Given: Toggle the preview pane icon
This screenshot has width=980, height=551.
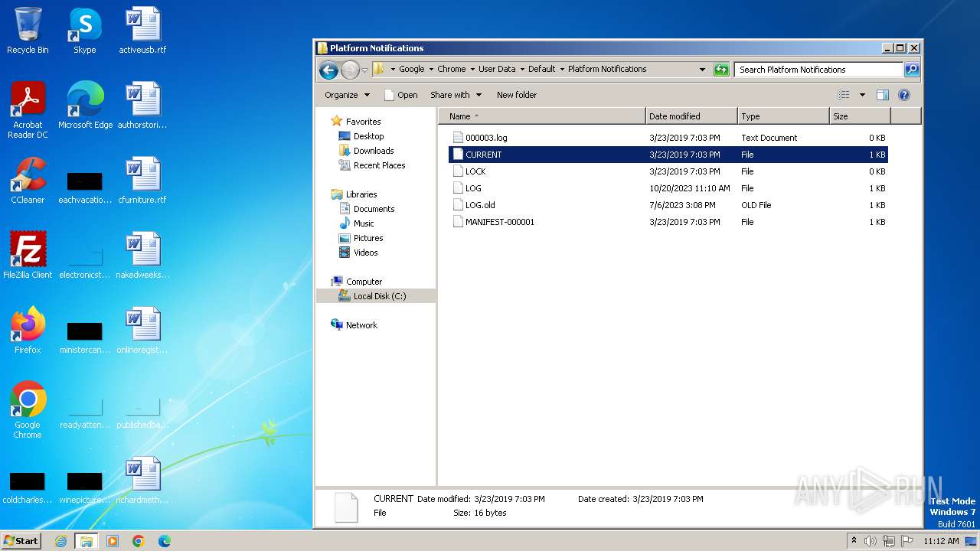Looking at the screenshot, I should click(x=883, y=95).
